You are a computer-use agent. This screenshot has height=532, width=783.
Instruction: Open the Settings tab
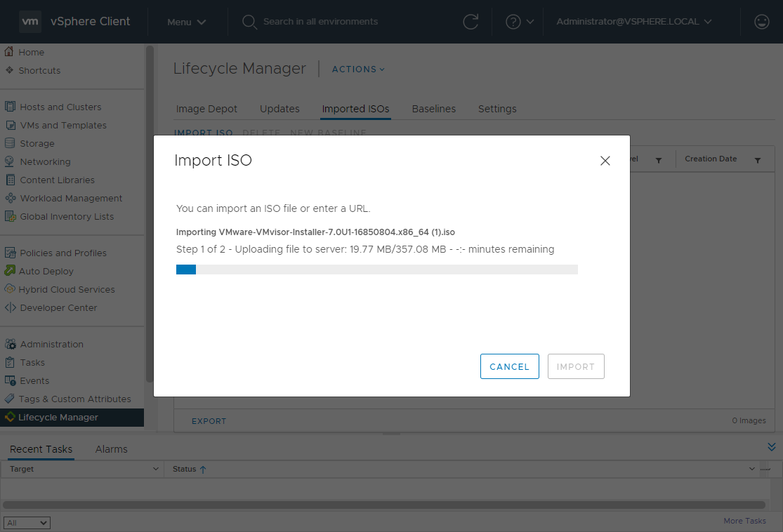click(x=497, y=109)
